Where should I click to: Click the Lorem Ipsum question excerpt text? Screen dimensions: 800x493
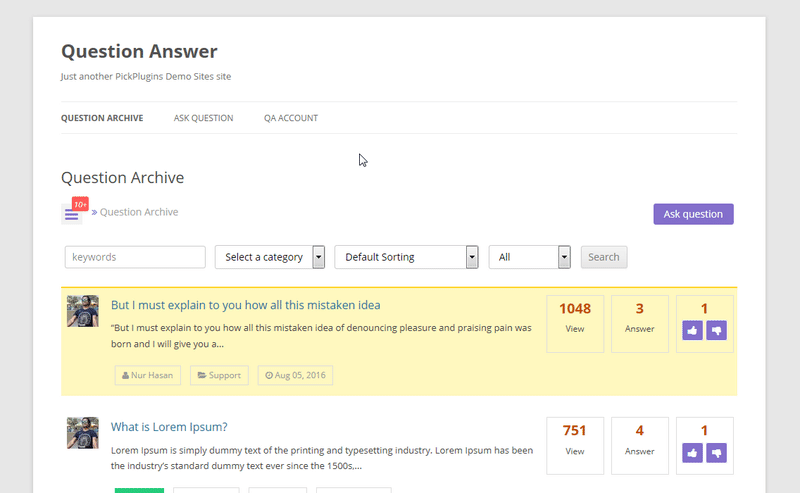322,458
